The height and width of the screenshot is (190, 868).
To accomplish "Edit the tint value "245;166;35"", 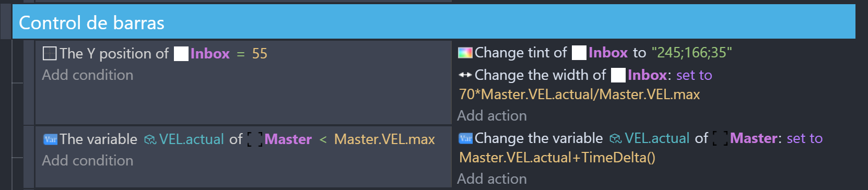I will (x=691, y=53).
